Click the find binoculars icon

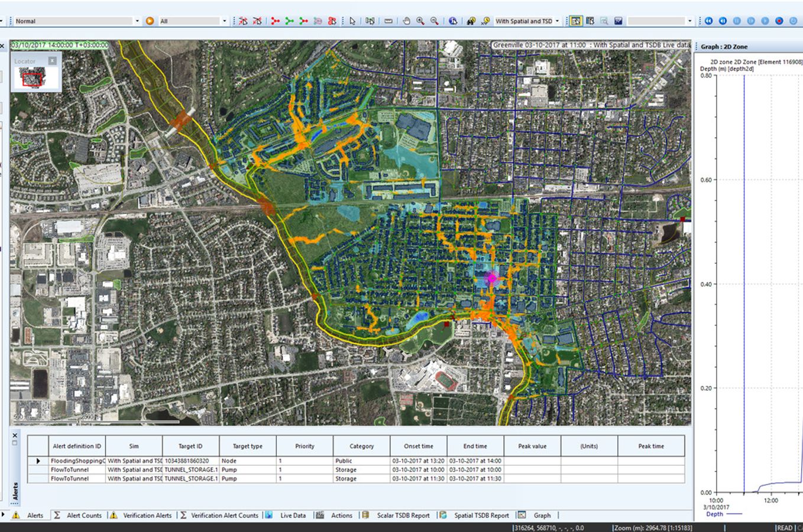coord(471,21)
